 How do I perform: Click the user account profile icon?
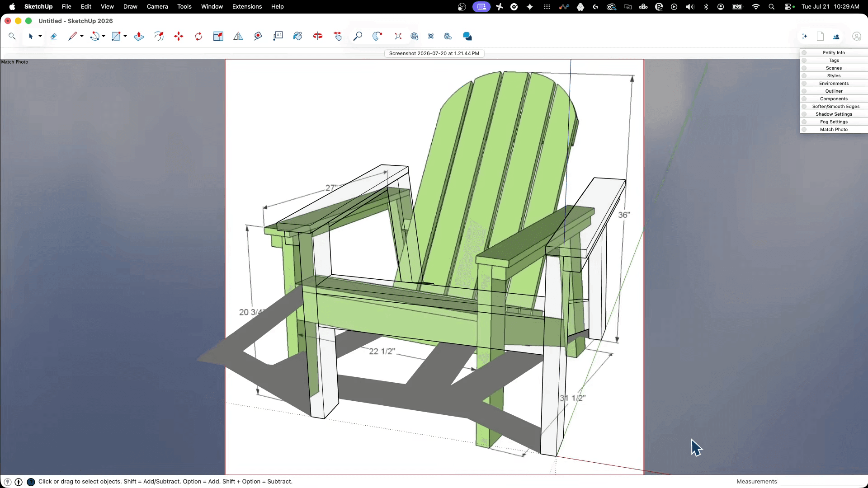(x=856, y=37)
